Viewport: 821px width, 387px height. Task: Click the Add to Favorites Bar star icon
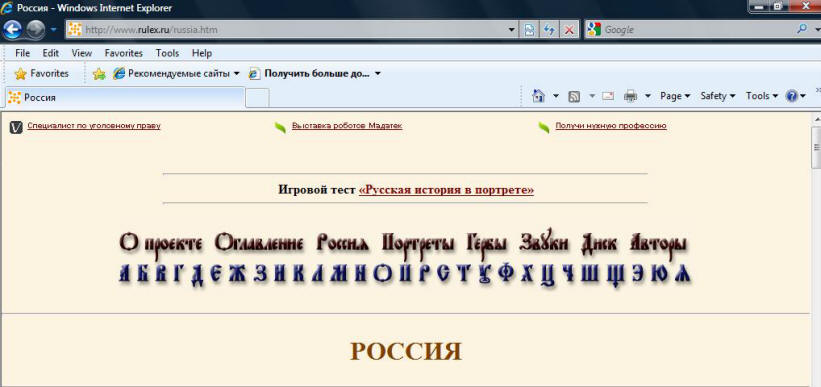pyautogui.click(x=99, y=74)
